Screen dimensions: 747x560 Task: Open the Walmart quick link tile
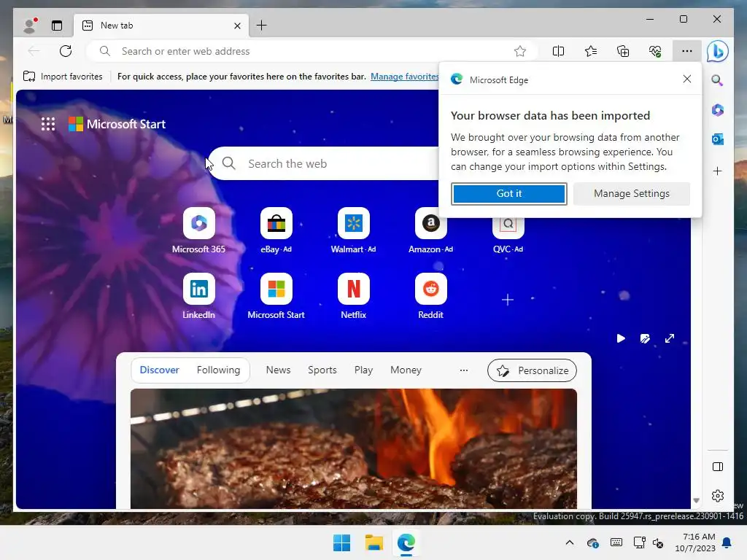[x=354, y=231]
